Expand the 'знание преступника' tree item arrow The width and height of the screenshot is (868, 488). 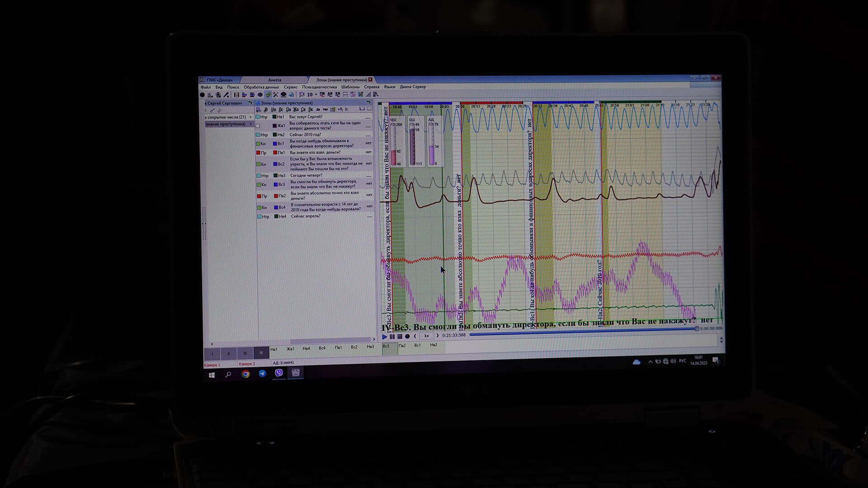pos(250,124)
